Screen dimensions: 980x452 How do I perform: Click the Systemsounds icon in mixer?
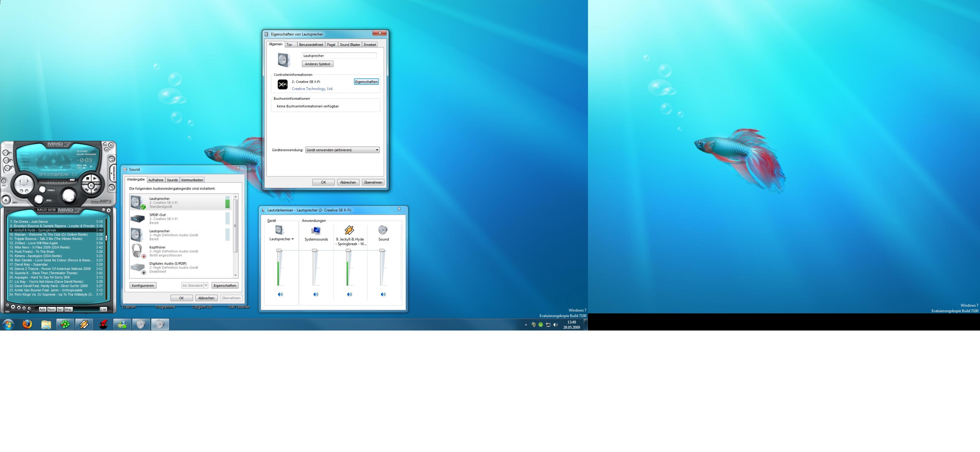[316, 230]
